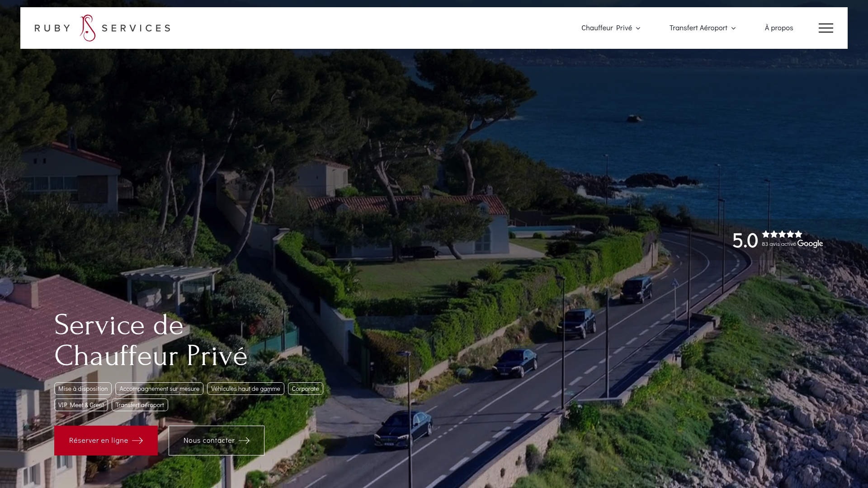Click the 5.0 rating score
This screenshot has width=868, height=488.
coord(745,240)
